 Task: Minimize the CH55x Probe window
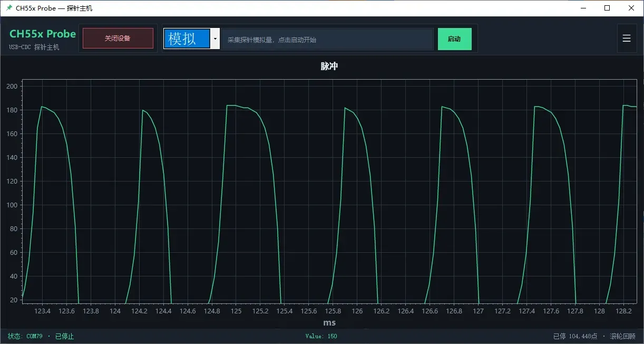(x=583, y=8)
